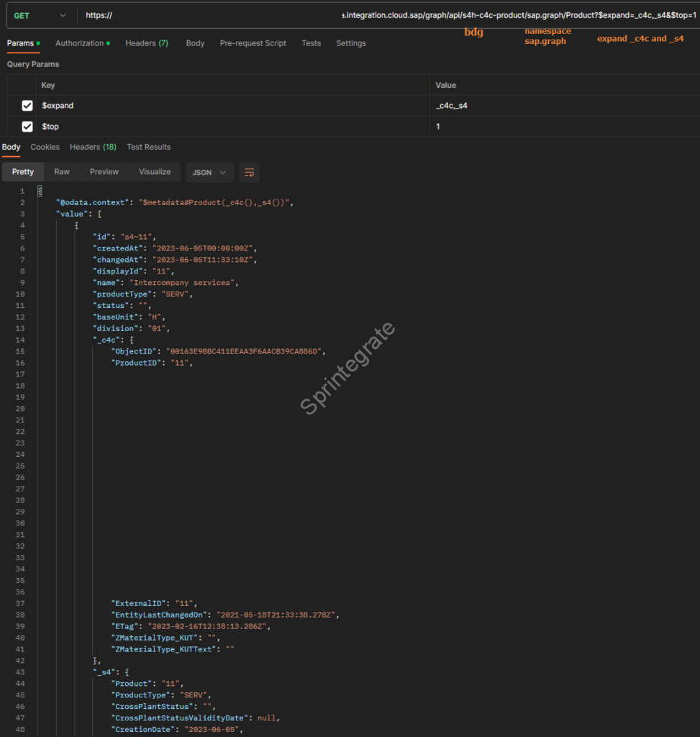Open the Test Results tab
Image resolution: width=700 pixels, height=737 pixels.
click(148, 147)
